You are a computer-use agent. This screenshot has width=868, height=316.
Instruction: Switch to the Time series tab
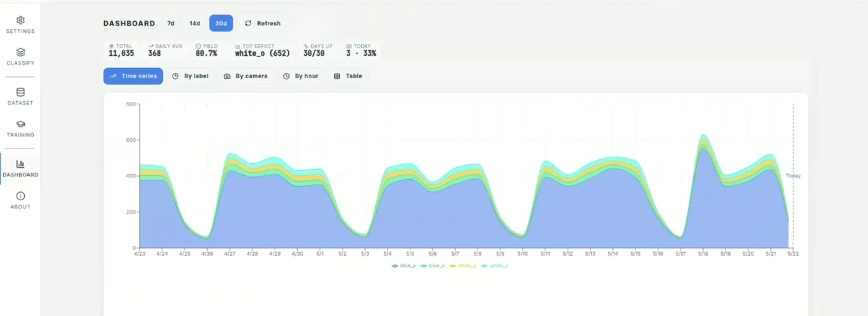[133, 76]
